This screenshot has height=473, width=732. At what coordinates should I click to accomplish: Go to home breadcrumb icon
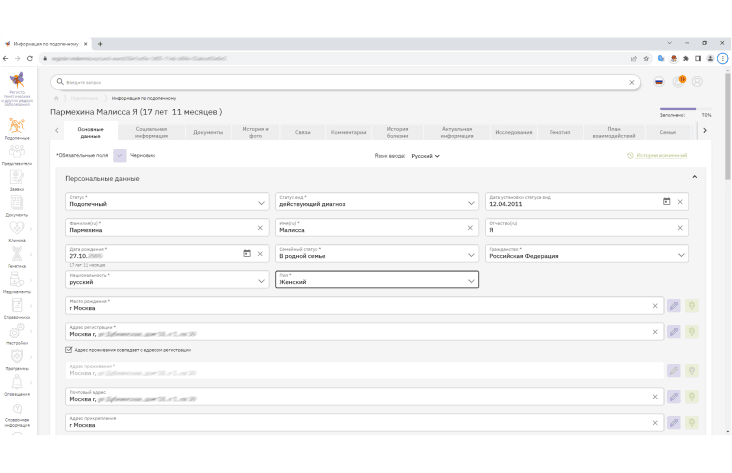56,98
